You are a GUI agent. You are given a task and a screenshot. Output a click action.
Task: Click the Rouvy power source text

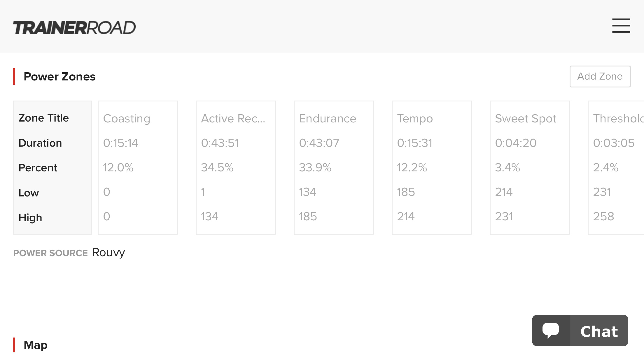click(x=108, y=252)
